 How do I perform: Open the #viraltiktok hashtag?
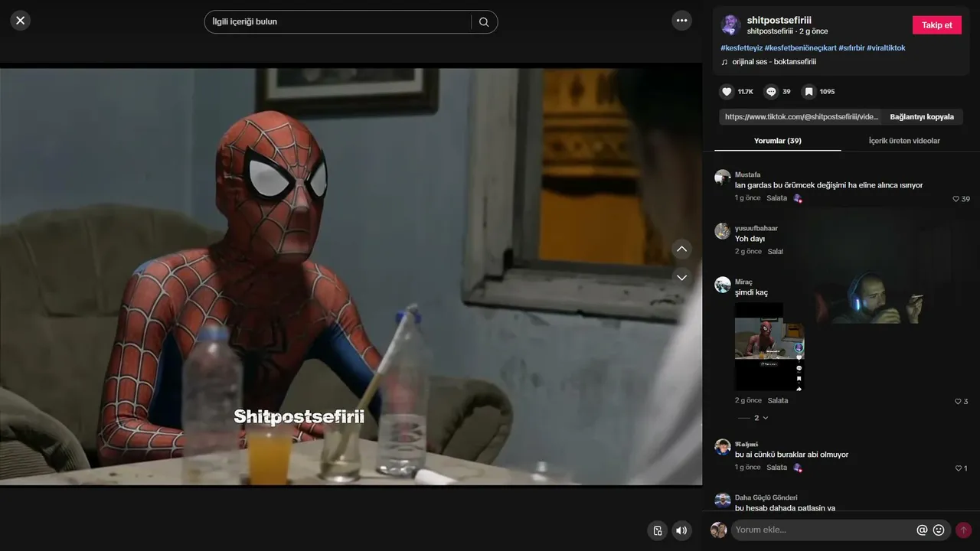pyautogui.click(x=887, y=48)
